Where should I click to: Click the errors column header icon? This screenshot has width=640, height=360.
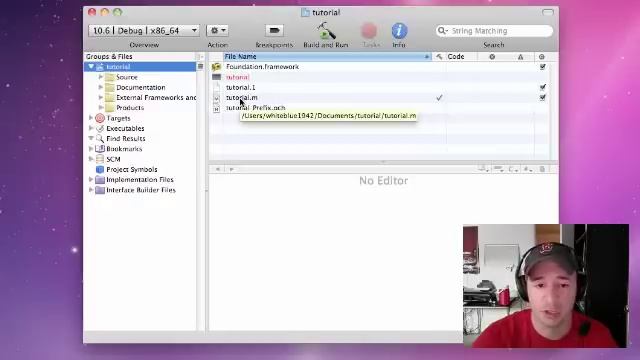pos(492,57)
